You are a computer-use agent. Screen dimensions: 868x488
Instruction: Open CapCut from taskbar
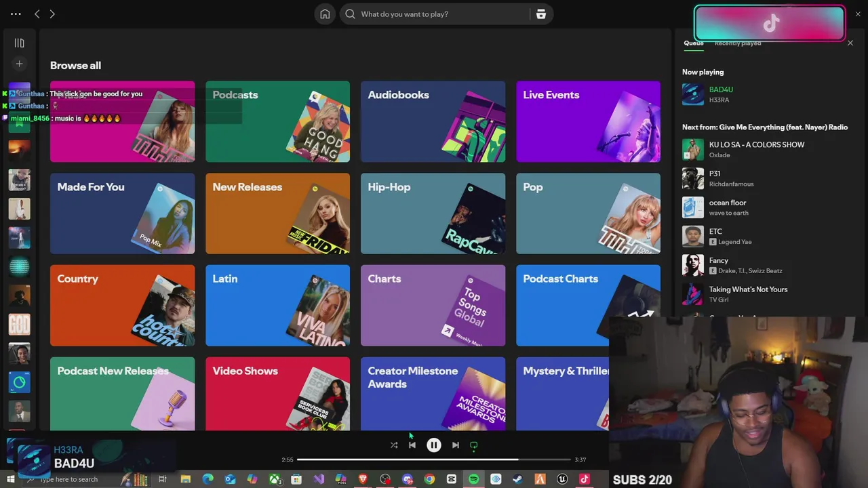pos(452,479)
